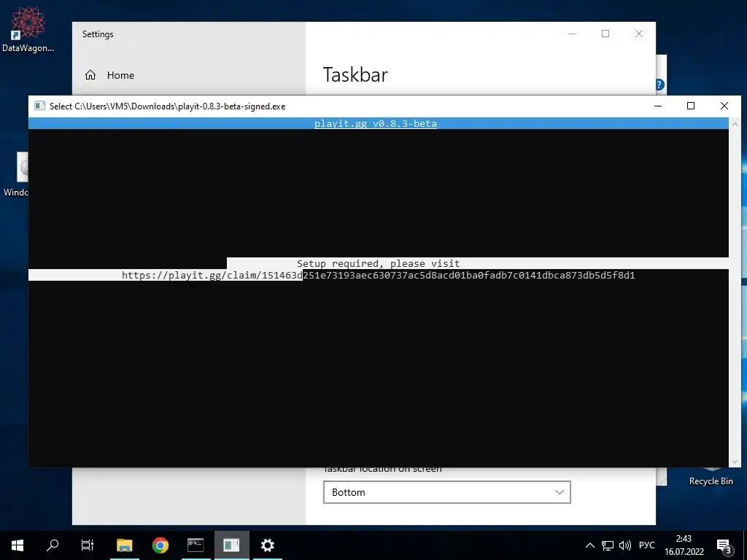Click the console scrollbar down arrow
Viewport: 747px width, 560px height.
pos(735,462)
